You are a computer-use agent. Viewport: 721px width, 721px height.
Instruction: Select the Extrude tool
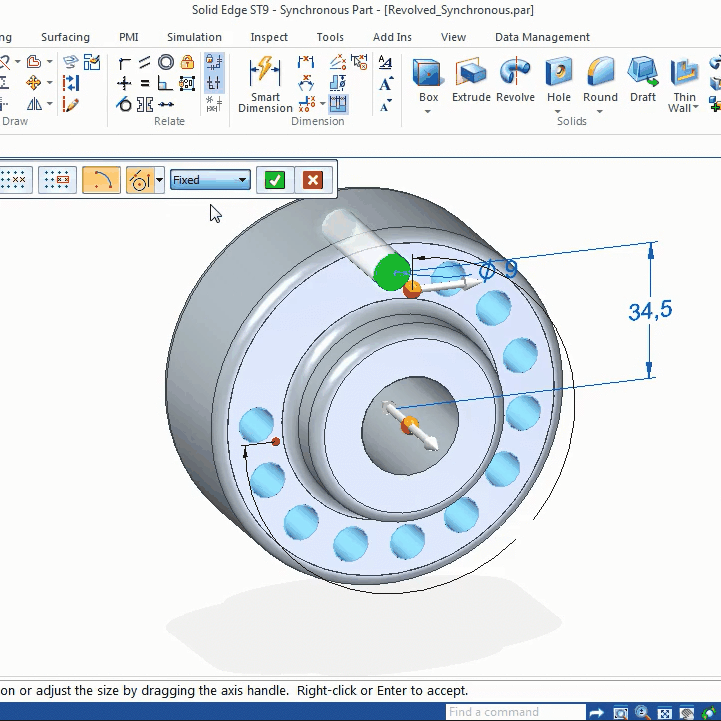[x=471, y=81]
